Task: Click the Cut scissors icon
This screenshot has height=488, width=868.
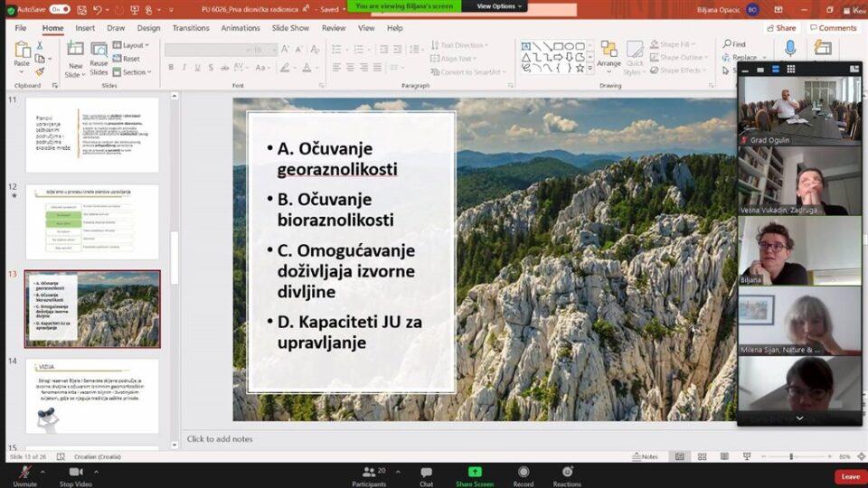Action: (40, 45)
